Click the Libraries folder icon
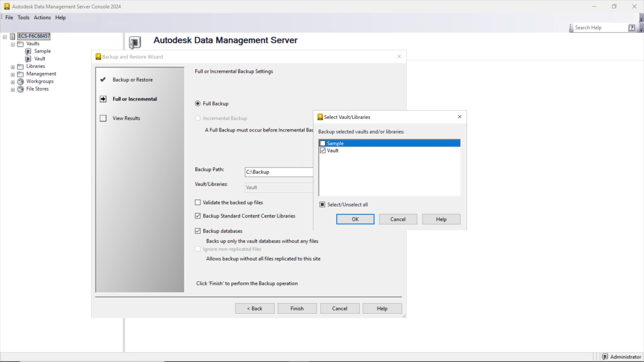This screenshot has width=644, height=362. click(x=20, y=66)
